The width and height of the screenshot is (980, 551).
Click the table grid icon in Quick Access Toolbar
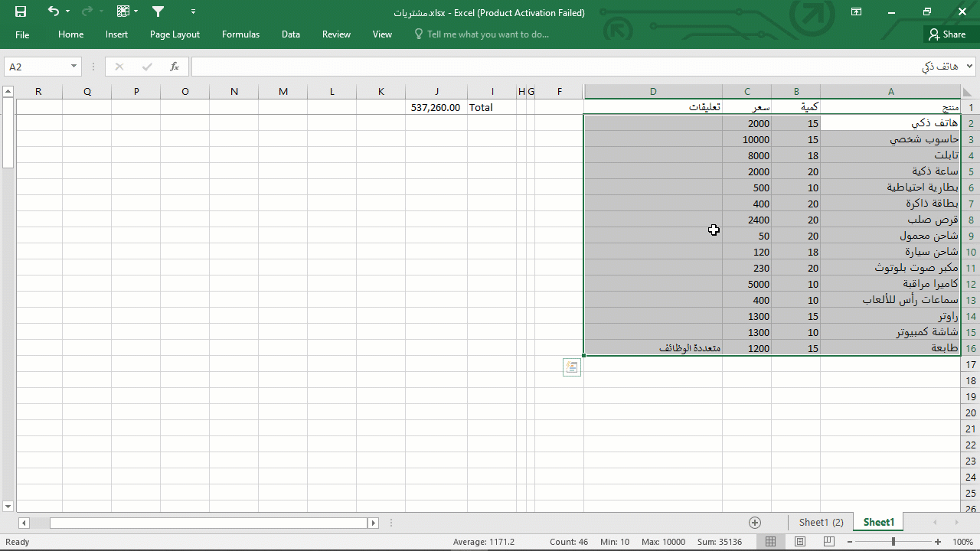[x=123, y=11]
